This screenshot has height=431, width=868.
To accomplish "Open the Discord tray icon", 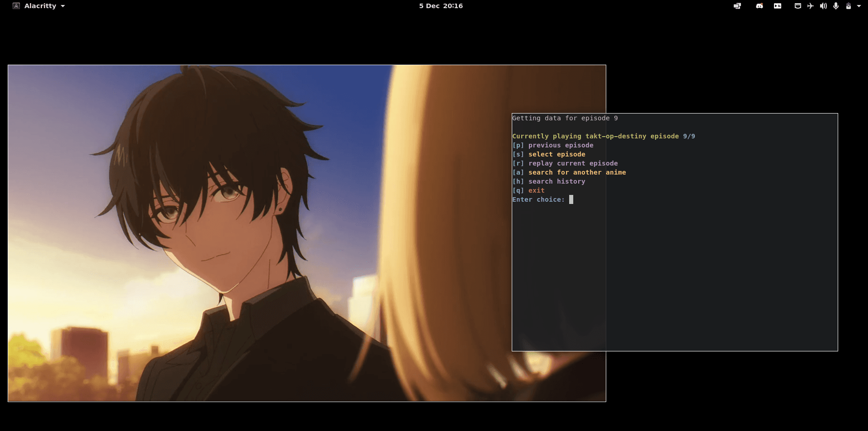I will (759, 6).
